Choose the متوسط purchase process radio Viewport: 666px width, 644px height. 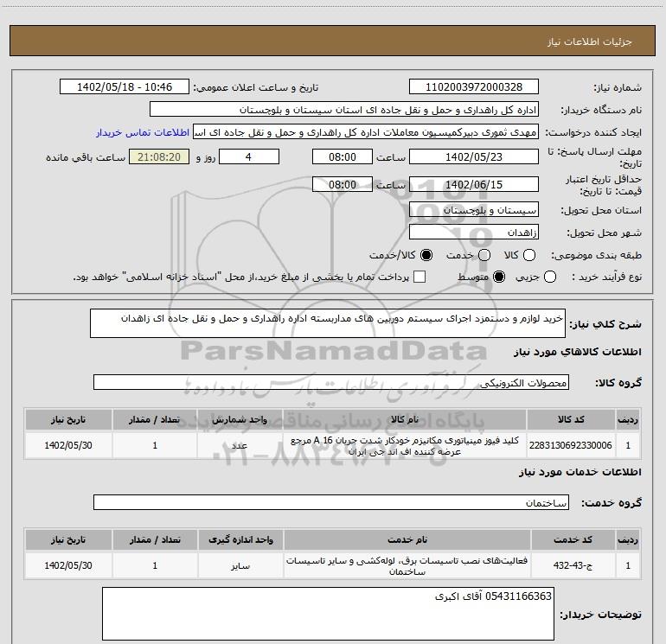(499, 277)
